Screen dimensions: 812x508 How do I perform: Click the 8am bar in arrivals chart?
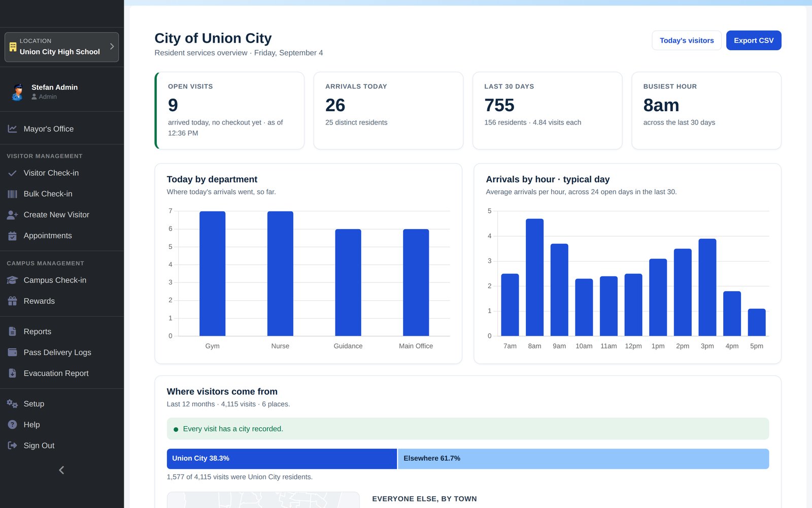[534, 277]
